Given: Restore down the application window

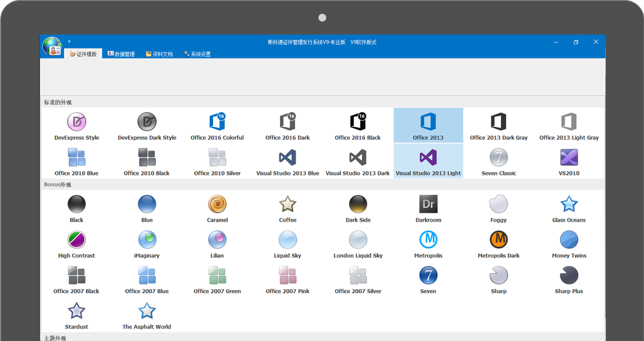Looking at the screenshot, I should [576, 42].
